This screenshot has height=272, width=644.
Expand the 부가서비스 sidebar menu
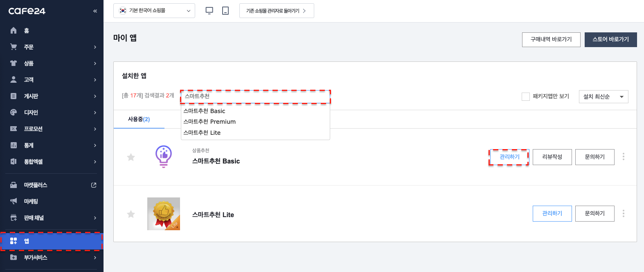[95, 258]
